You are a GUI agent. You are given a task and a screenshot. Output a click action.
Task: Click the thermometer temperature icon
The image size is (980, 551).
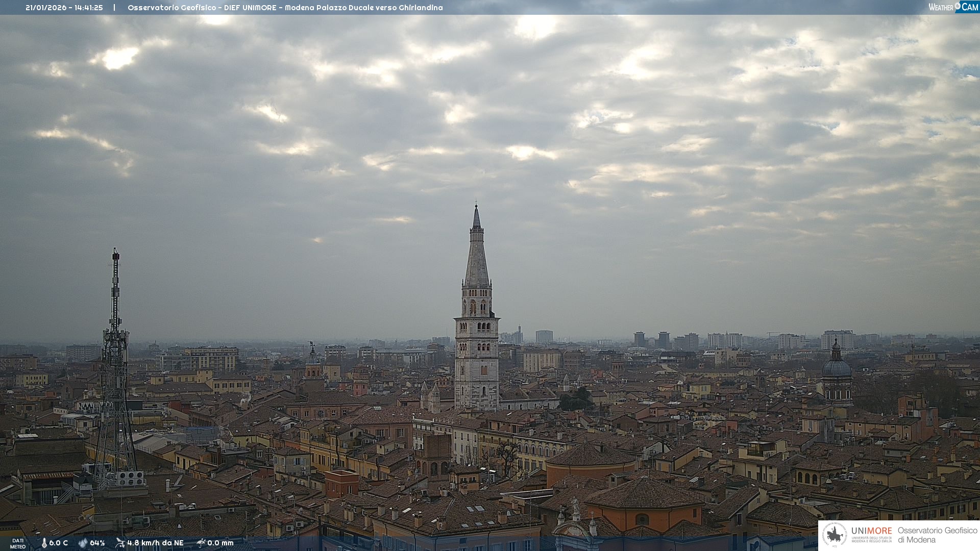point(44,543)
